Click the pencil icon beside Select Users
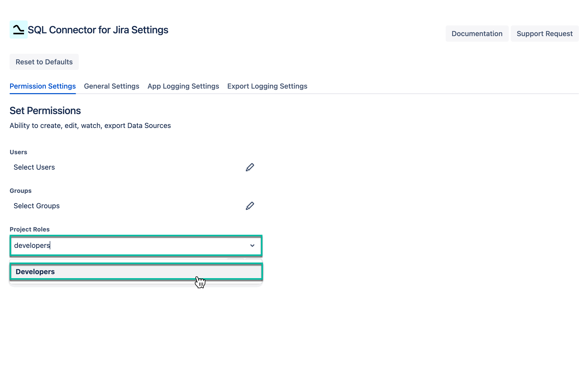Image resolution: width=588 pixels, height=365 pixels. point(250,167)
